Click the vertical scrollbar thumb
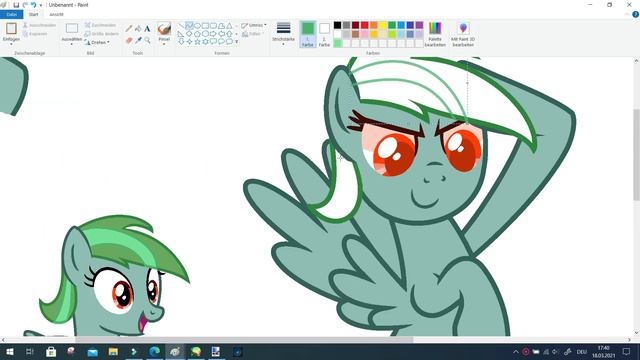The height and width of the screenshot is (360, 640). (x=636, y=155)
